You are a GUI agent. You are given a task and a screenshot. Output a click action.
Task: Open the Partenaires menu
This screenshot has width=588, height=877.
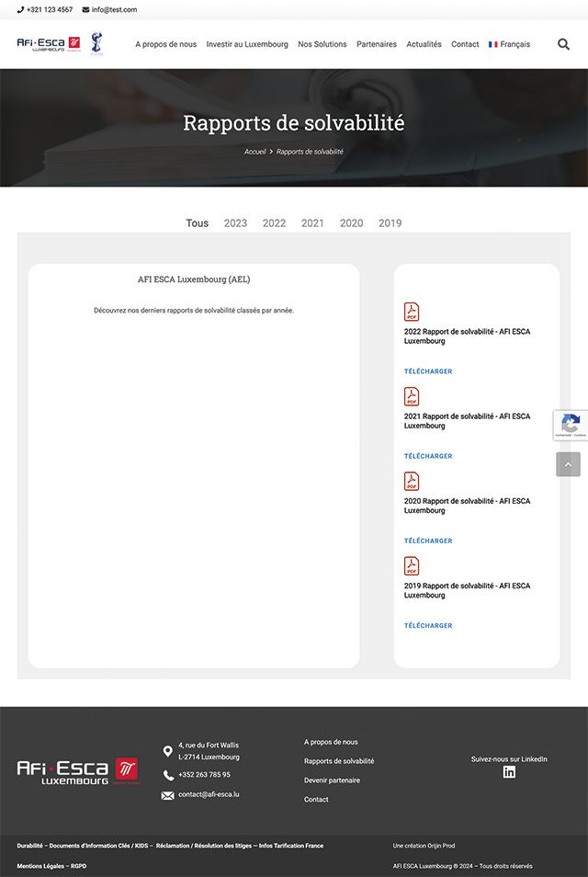click(x=377, y=44)
